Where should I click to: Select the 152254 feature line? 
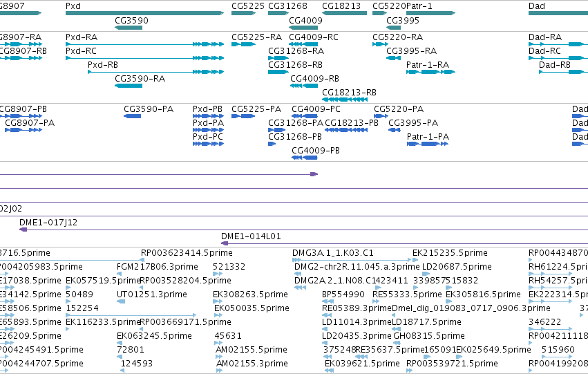click(131, 315)
